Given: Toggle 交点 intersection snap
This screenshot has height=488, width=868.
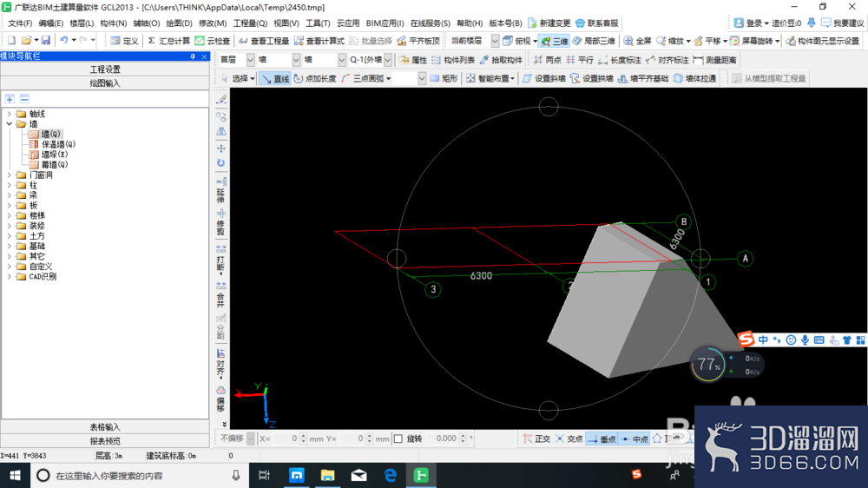Looking at the screenshot, I should pos(569,439).
